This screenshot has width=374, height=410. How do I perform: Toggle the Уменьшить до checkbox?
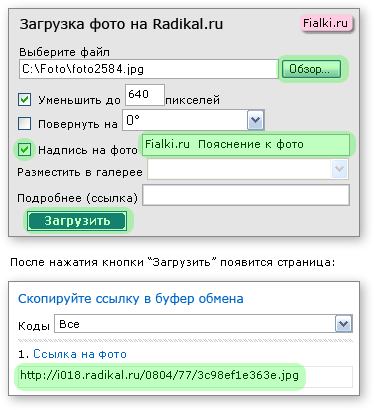pos(24,100)
